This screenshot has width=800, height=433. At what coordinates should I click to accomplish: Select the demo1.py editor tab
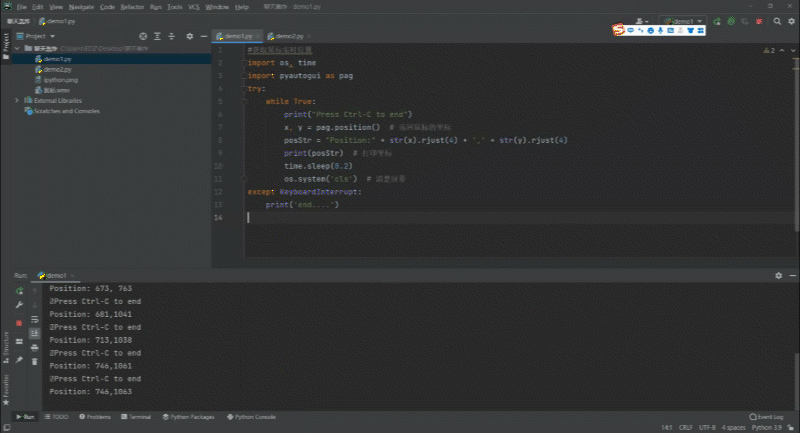[235, 36]
